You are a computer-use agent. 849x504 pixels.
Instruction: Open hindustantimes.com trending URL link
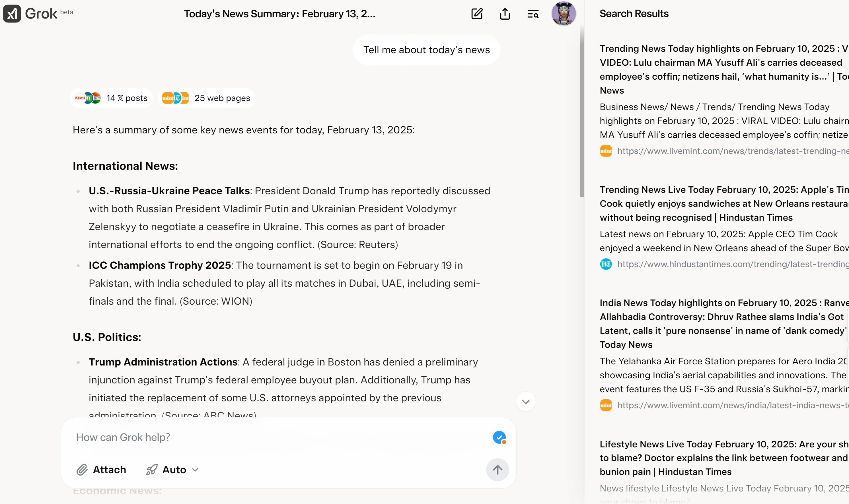tap(733, 264)
